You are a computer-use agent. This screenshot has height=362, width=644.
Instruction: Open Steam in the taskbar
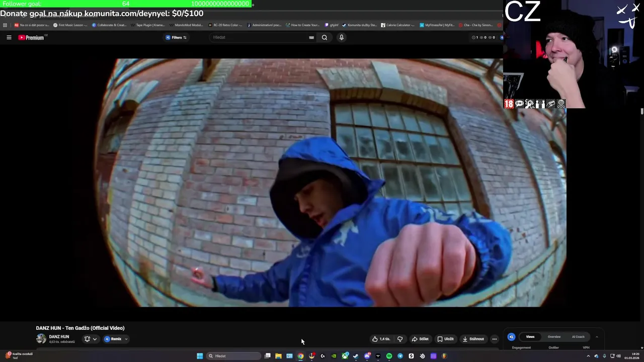(x=356, y=356)
